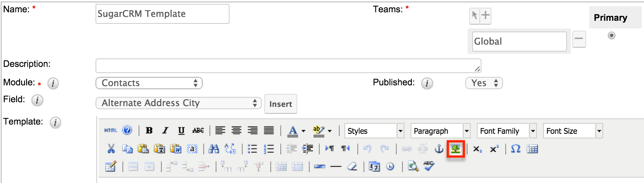Undo the last edit
644x183 pixels.
click(367, 149)
